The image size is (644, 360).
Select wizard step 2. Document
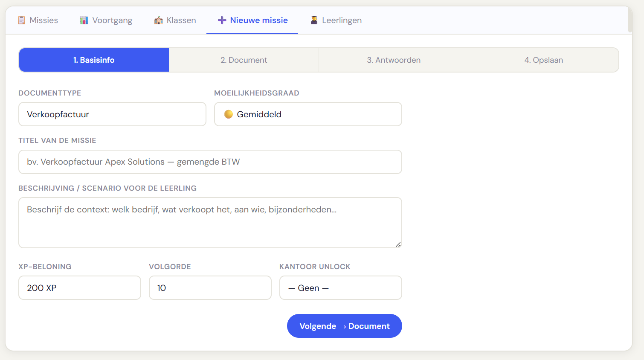pos(244,60)
